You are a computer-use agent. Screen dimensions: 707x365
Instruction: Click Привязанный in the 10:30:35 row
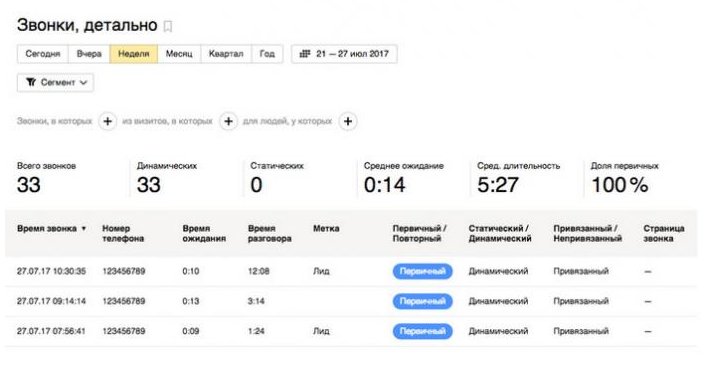(581, 271)
